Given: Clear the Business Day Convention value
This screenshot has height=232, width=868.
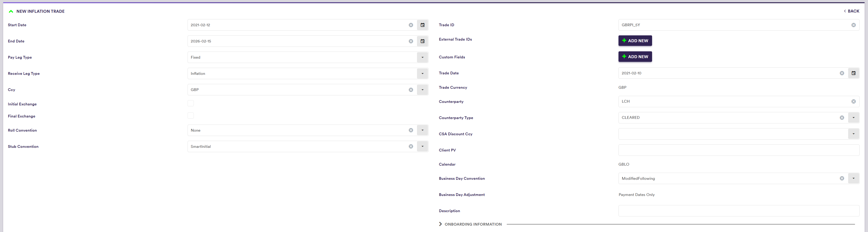Looking at the screenshot, I should pyautogui.click(x=842, y=179).
